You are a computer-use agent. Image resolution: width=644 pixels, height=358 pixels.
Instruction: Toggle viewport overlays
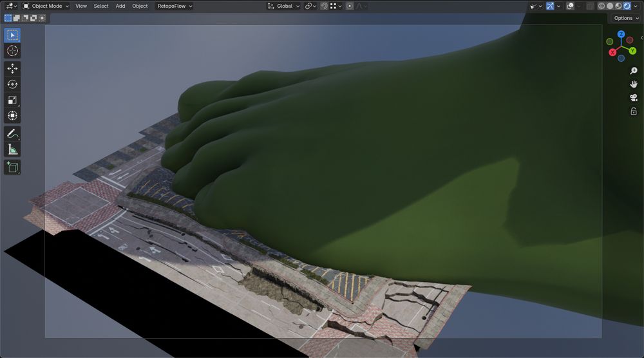point(570,6)
